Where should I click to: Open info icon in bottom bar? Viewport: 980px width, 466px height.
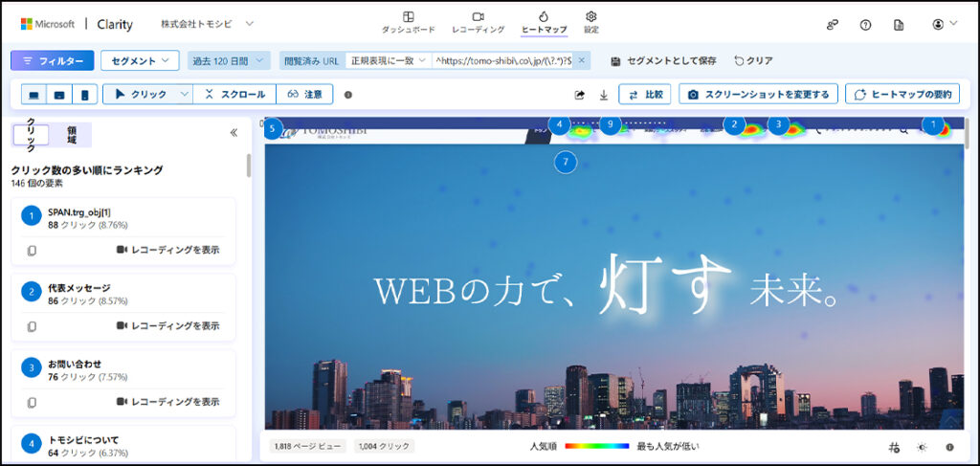click(x=950, y=447)
